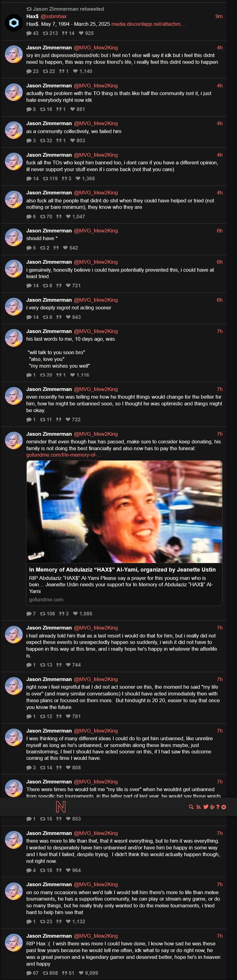This screenshot has height=980, width=237.
Task: Open the question mark about icon
Action: click(x=218, y=807)
